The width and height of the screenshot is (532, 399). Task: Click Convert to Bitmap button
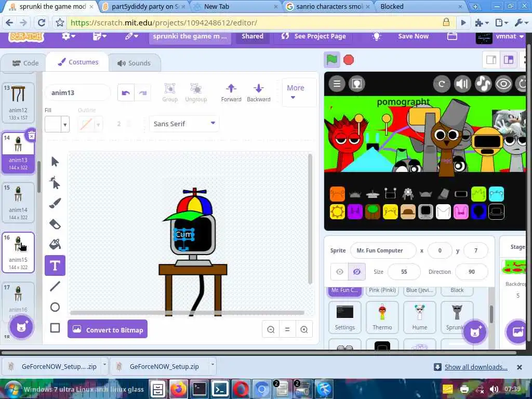pyautogui.click(x=108, y=329)
